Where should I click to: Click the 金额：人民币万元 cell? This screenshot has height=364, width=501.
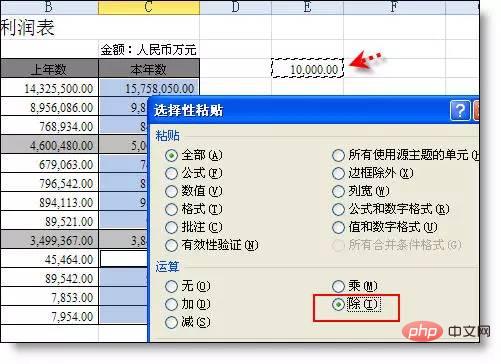[x=149, y=49]
